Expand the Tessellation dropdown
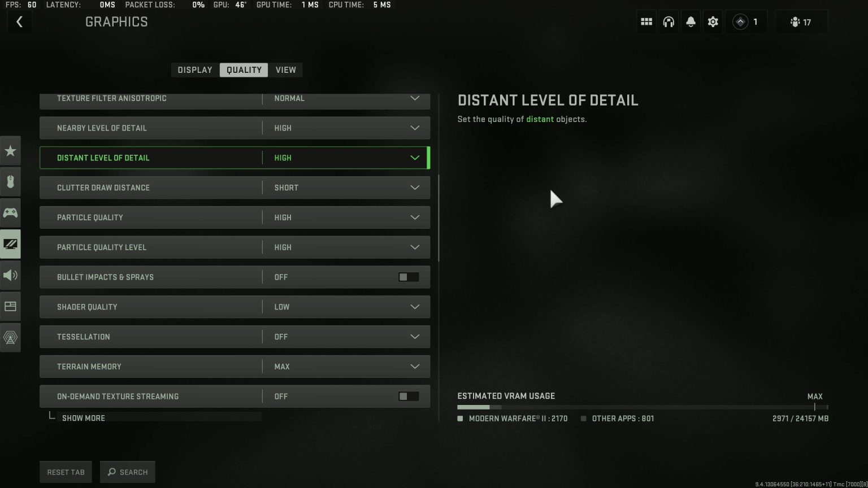Screen dimensions: 868x488 (415, 337)
